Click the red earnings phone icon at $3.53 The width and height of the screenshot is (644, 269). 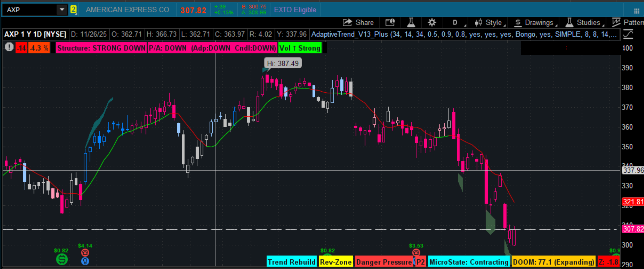(x=416, y=252)
